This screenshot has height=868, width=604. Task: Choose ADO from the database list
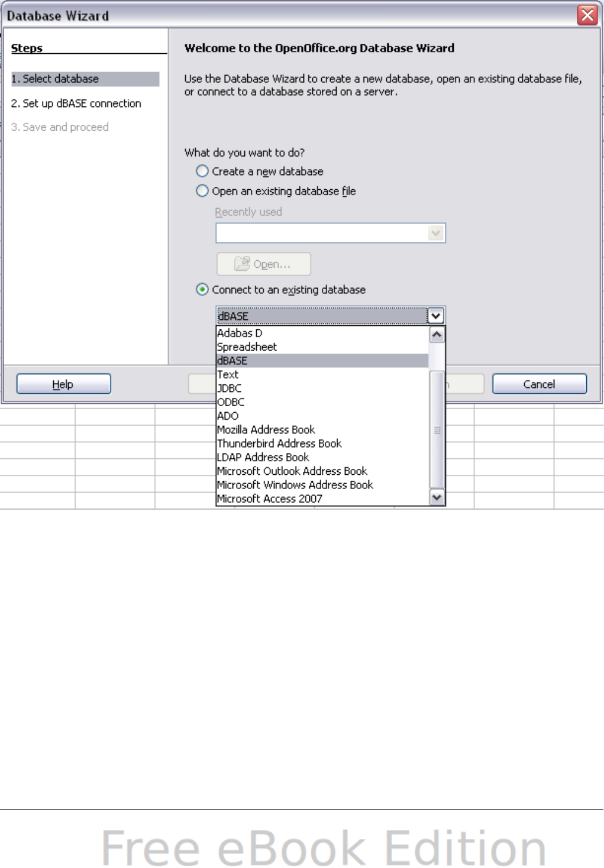click(322, 416)
